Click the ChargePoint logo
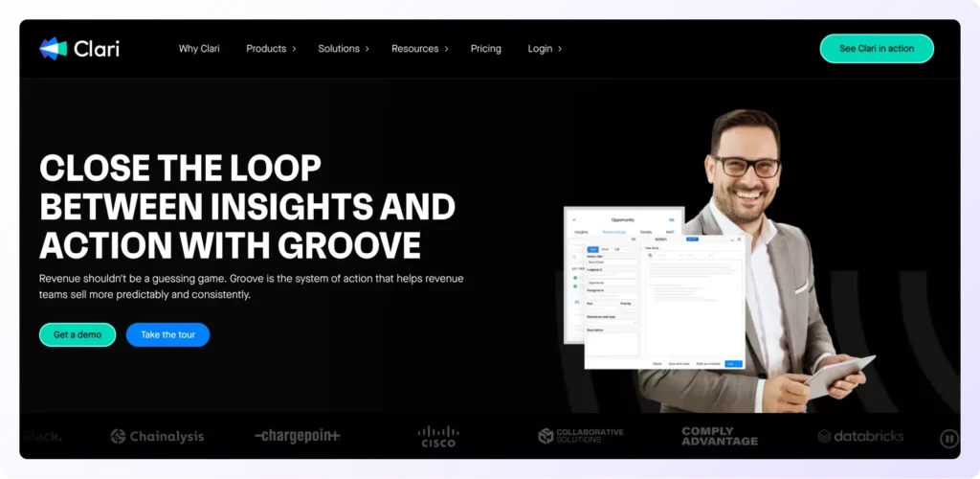 (298, 437)
